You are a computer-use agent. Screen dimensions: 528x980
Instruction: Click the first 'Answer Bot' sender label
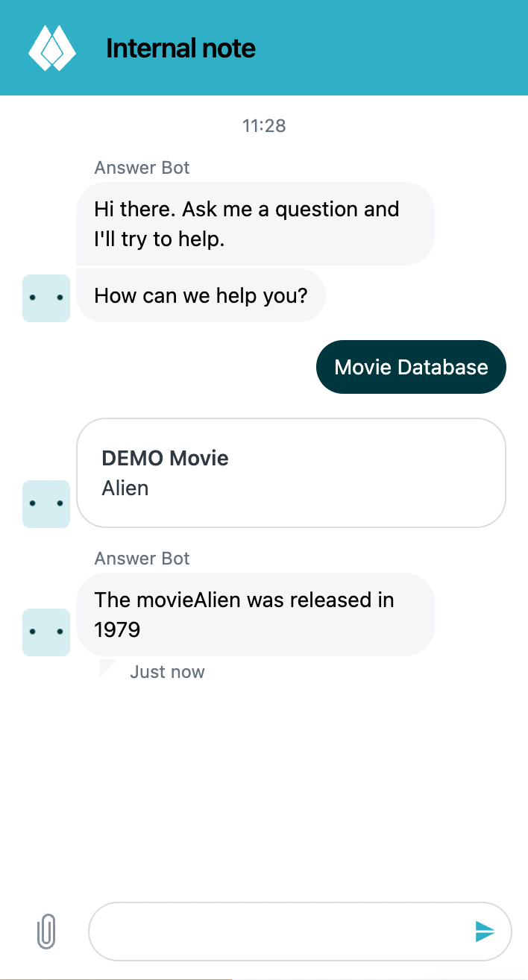coord(142,168)
